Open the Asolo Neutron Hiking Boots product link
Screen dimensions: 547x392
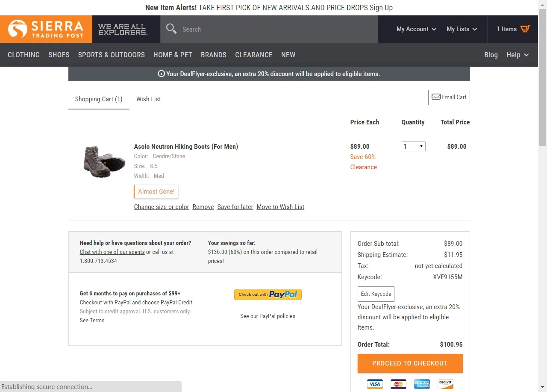pos(186,147)
